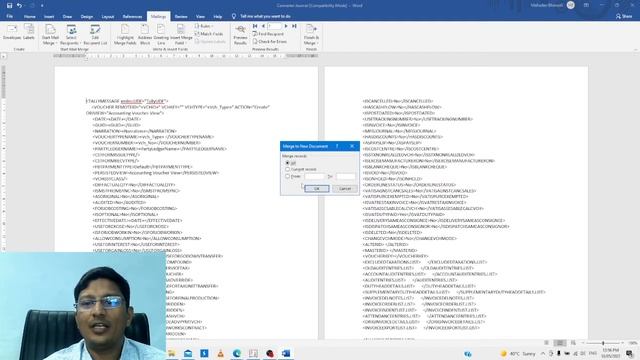640x360 pixels.
Task: Click Cancel in the Merge to New Document dialog
Action: (345, 189)
